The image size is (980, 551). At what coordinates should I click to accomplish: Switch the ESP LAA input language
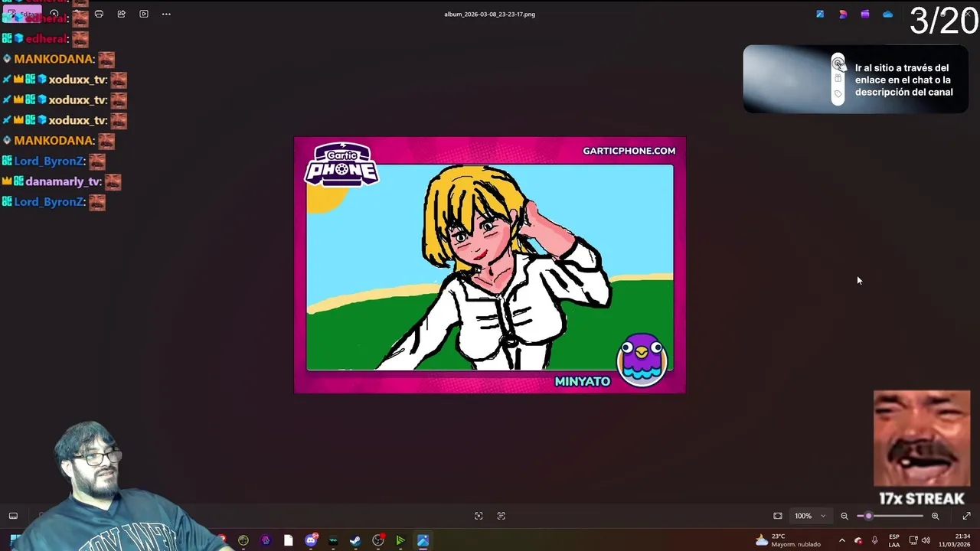click(x=893, y=540)
